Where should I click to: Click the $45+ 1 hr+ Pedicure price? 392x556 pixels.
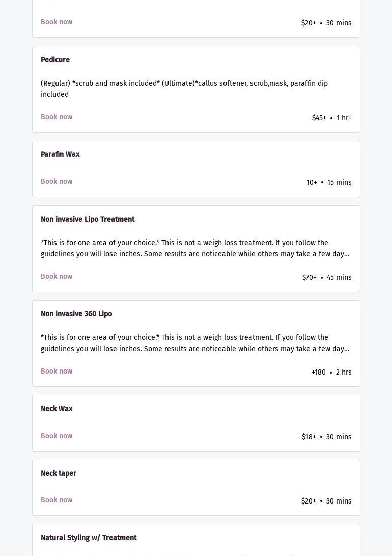[331, 118]
